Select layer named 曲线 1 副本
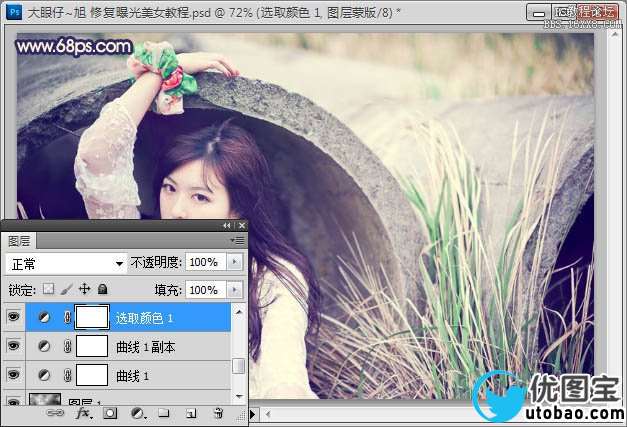627x427 pixels. point(146,347)
